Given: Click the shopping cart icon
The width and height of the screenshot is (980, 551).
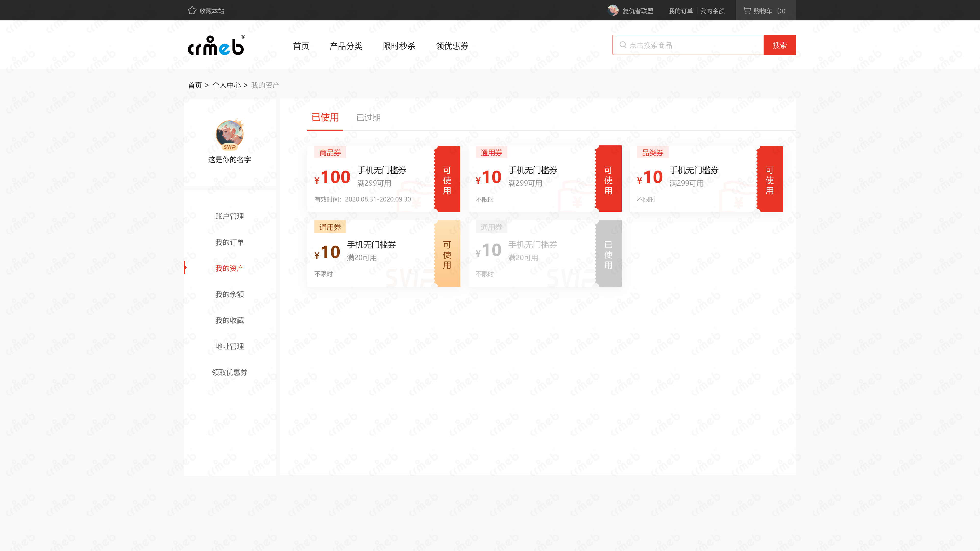Looking at the screenshot, I should pos(747,11).
